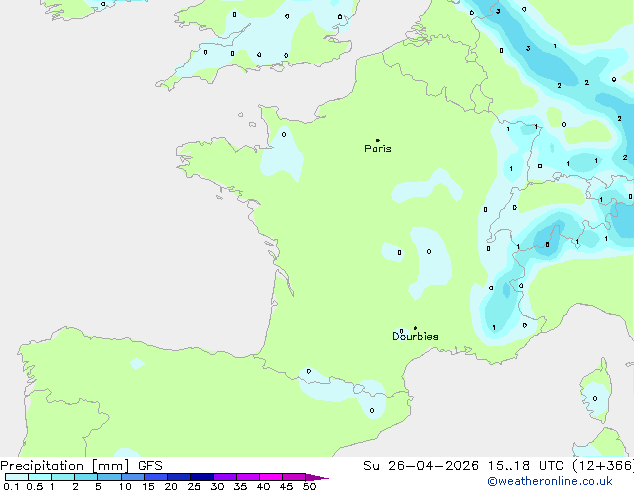Click the Dourbies location dot marker
Screen dimensions: 634x490
point(415,328)
